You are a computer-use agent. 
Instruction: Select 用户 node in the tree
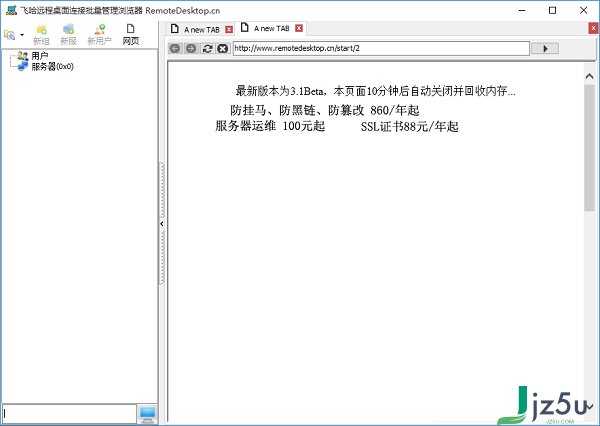point(40,56)
